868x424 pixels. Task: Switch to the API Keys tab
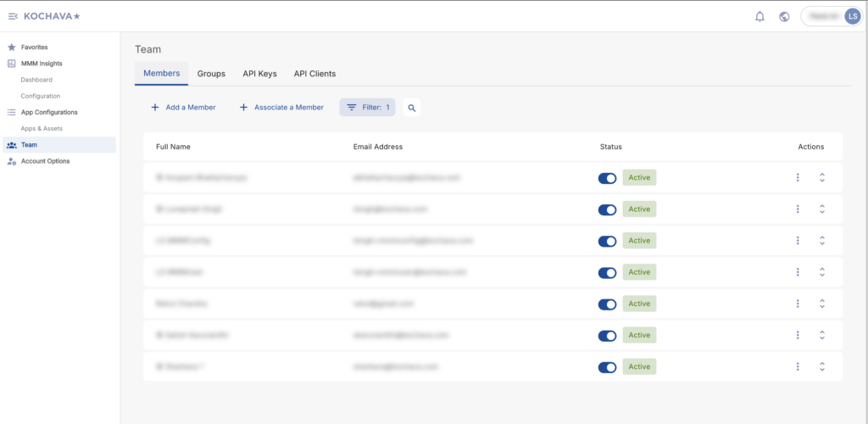point(259,74)
